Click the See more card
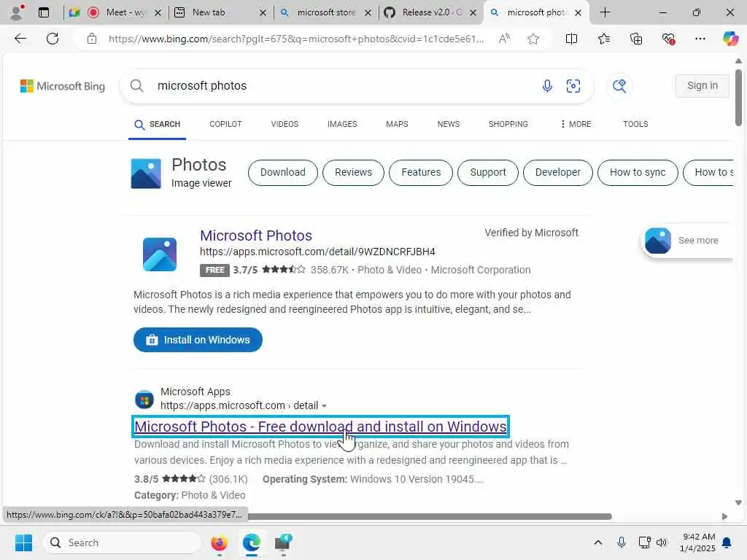The width and height of the screenshot is (747, 560). [x=687, y=241]
